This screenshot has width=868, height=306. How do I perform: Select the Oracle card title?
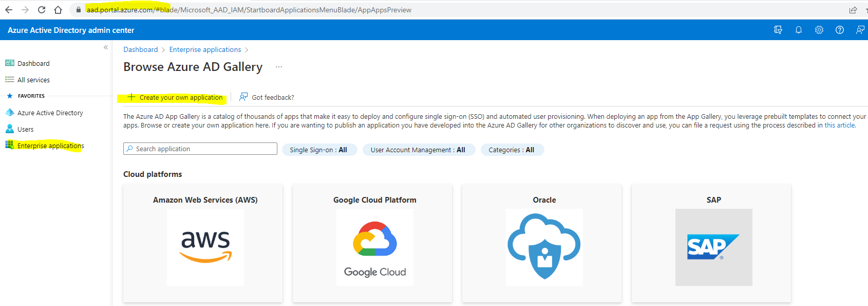point(544,200)
